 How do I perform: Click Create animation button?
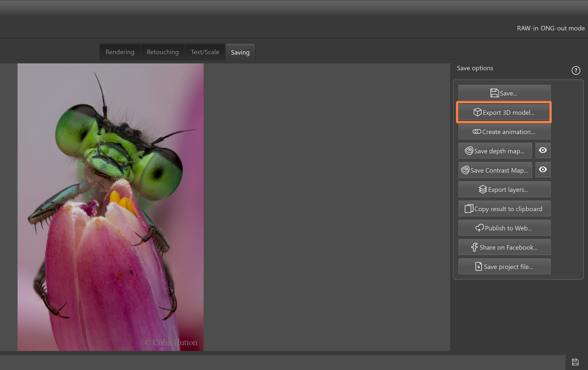pos(504,132)
